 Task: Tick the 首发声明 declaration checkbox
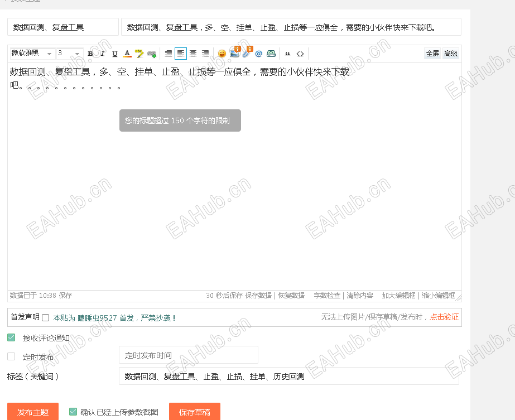click(46, 317)
